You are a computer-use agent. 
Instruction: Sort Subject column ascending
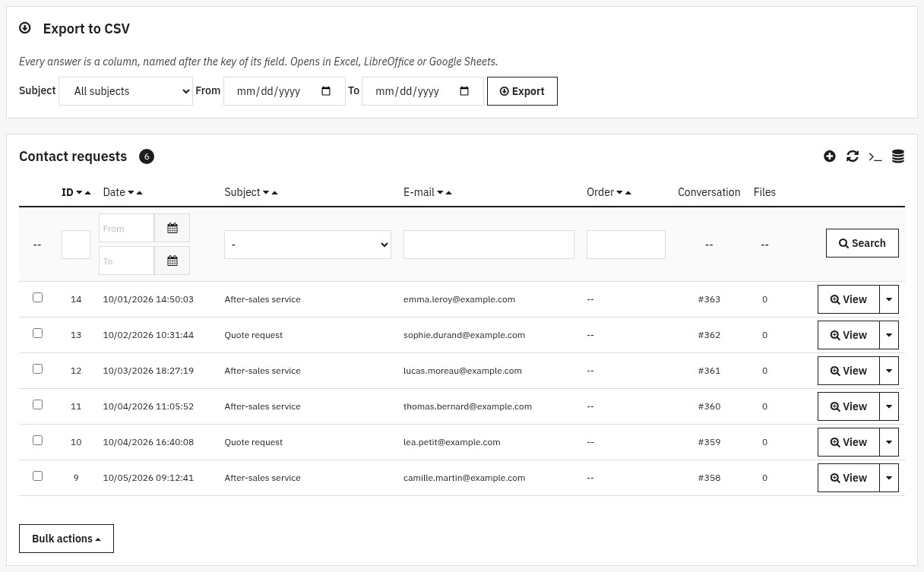pyautogui.click(x=274, y=193)
